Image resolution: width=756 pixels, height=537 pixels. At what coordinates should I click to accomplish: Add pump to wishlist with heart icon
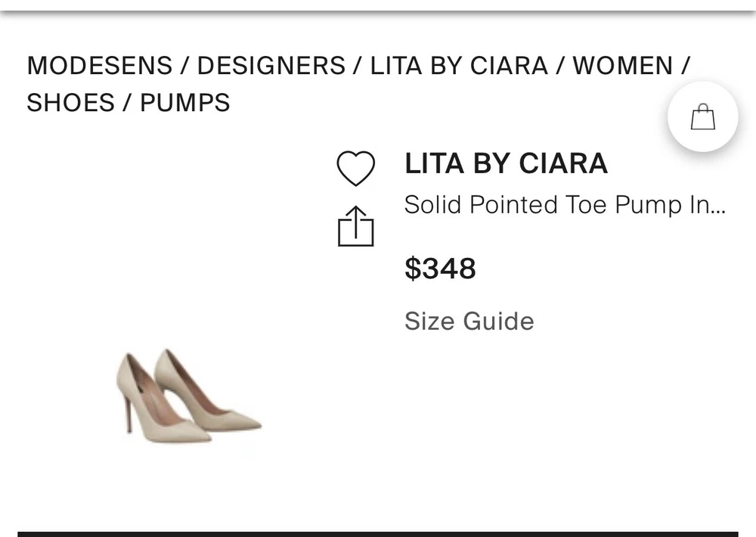pos(355,168)
